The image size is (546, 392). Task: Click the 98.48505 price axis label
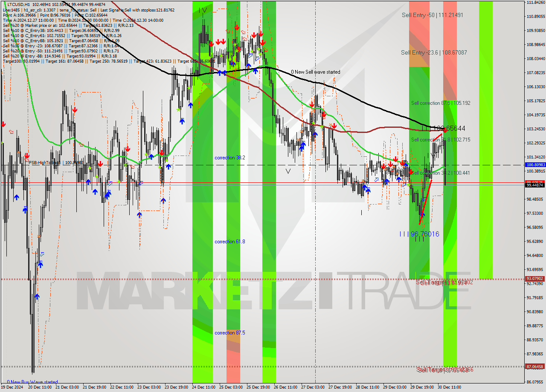pos(536,199)
